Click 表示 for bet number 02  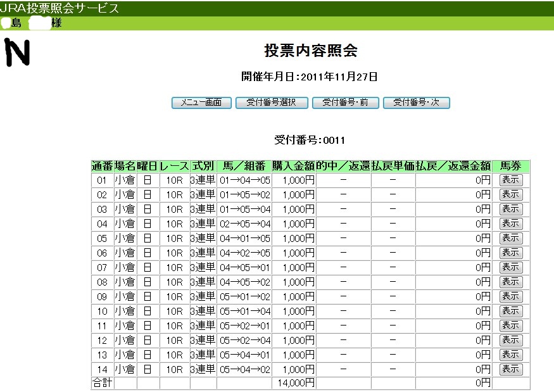click(510, 194)
